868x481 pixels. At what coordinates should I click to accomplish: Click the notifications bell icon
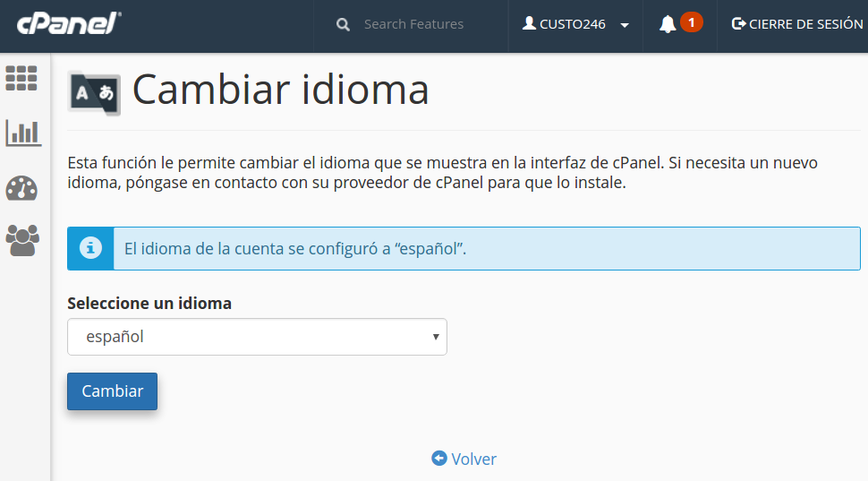[668, 24]
